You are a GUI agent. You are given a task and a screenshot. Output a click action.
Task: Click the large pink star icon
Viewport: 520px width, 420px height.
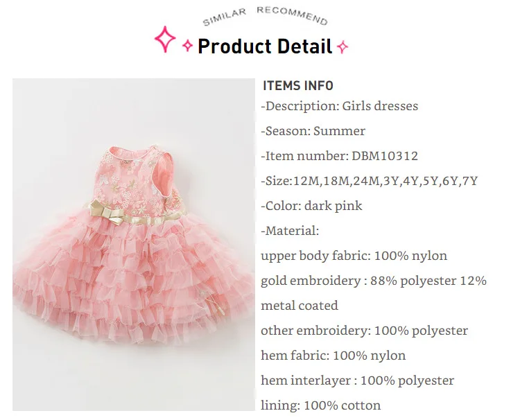(165, 39)
